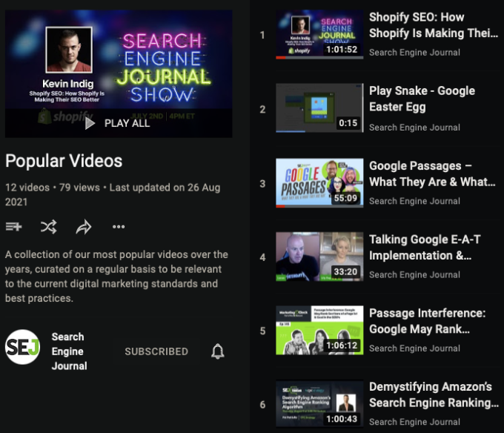The height and width of the screenshot is (433, 504).
Task: Click title 'Talking Google E-A-T Implementation &...'
Action: [x=425, y=247]
